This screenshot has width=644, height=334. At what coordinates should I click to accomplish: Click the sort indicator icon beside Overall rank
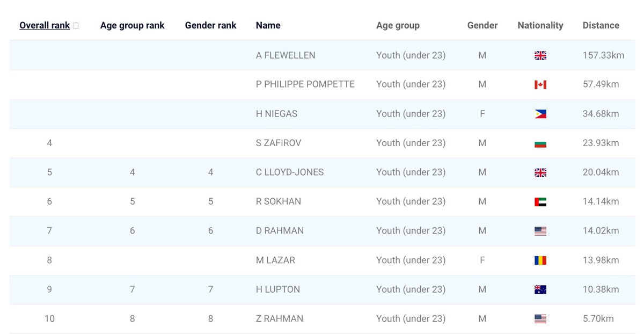pos(76,25)
